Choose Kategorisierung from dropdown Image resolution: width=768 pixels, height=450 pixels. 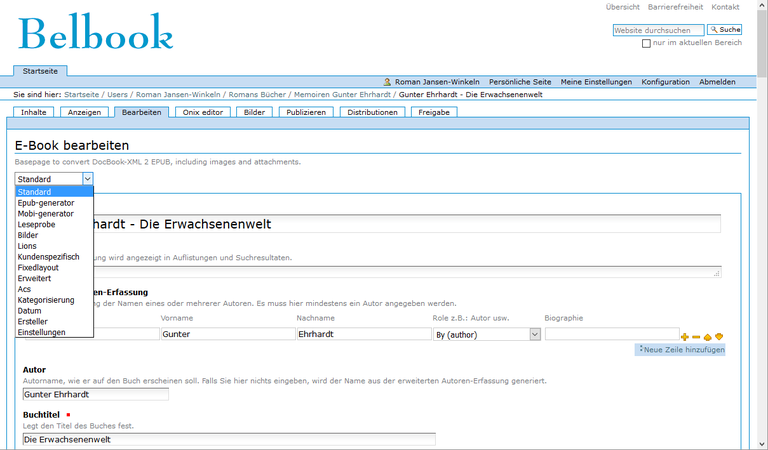(54, 300)
